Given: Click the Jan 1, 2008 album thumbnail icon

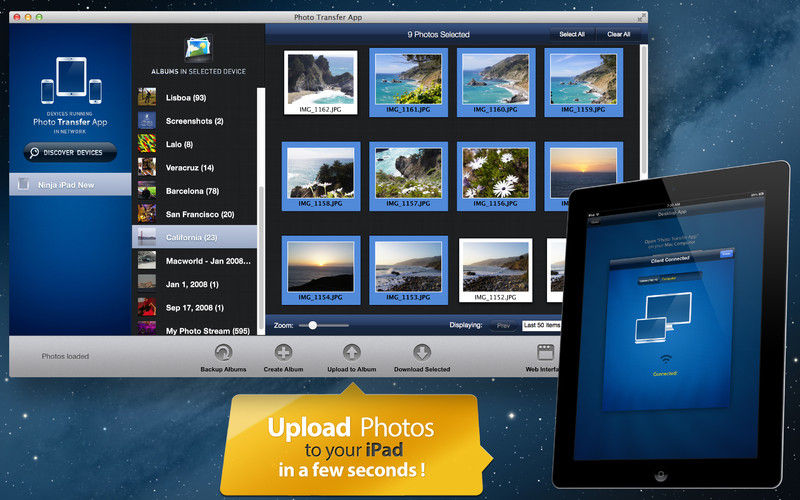Looking at the screenshot, I should (147, 284).
